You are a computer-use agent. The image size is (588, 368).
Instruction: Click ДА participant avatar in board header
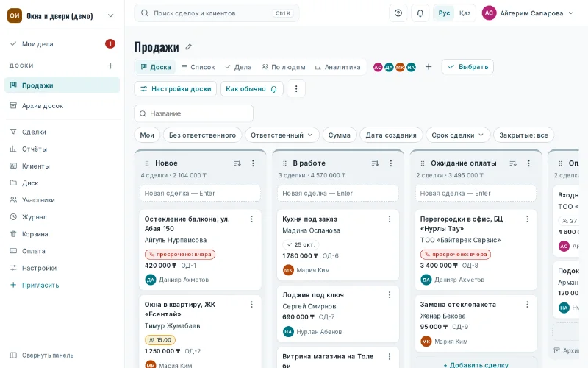coord(389,67)
